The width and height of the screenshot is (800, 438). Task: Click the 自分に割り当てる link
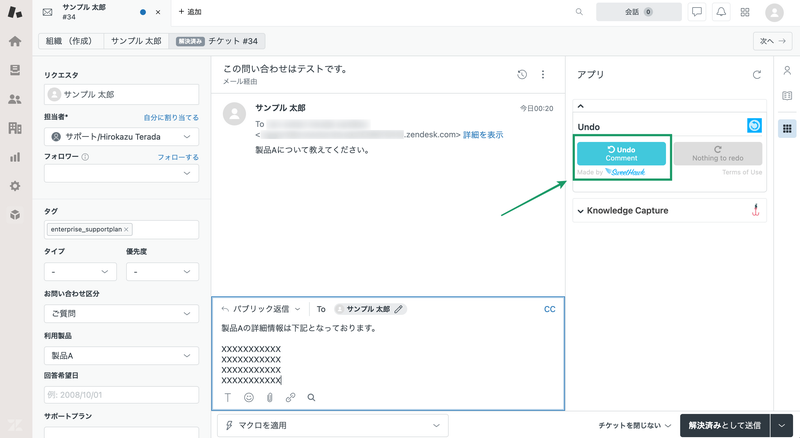pyautogui.click(x=171, y=117)
